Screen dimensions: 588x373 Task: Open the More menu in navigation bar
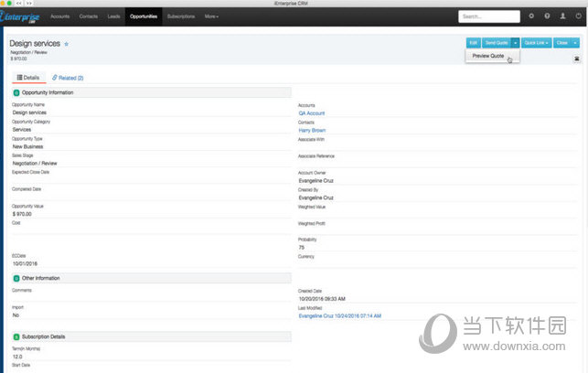pyautogui.click(x=211, y=16)
